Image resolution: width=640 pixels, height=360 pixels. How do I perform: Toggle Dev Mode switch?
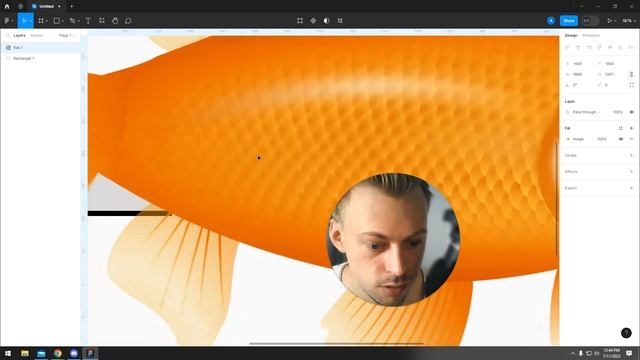[590, 20]
